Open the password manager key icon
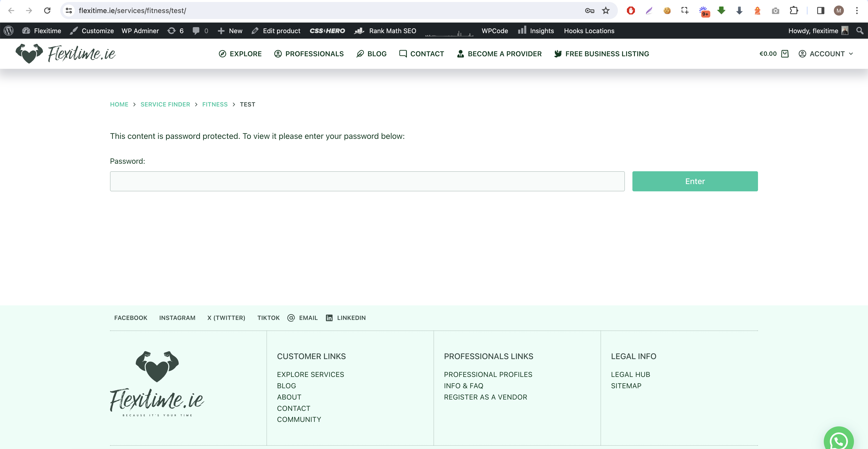The image size is (868, 449). pos(589,11)
